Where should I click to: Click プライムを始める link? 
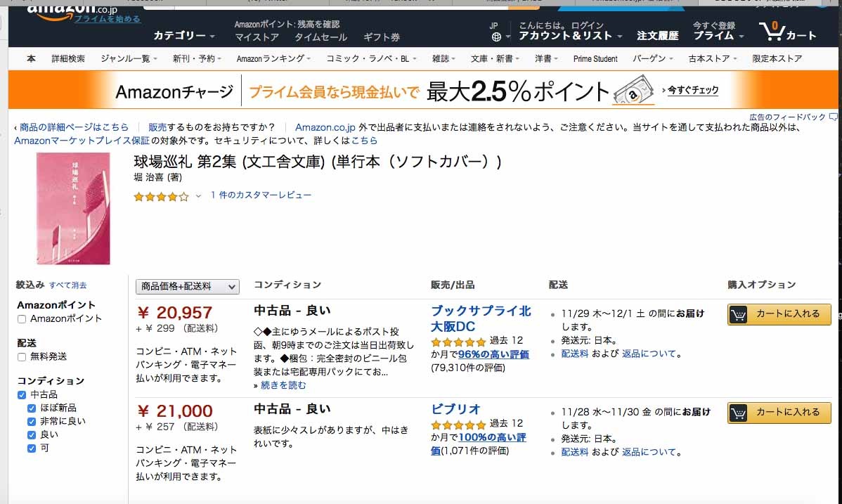108,19
